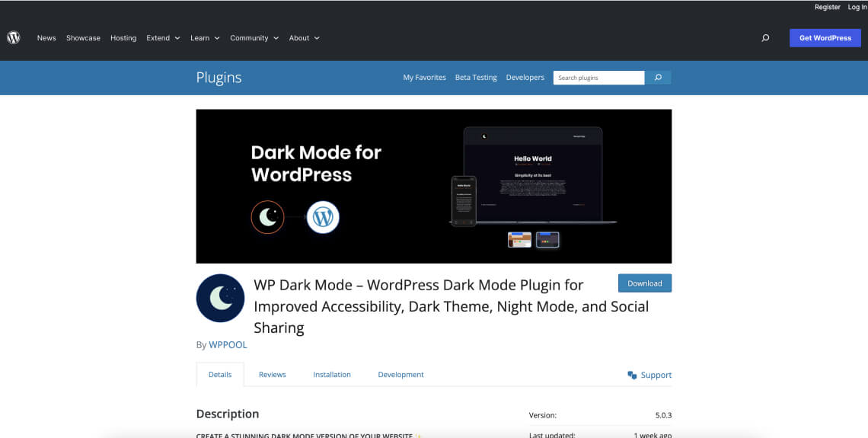Submit plugin search with magnifier button
This screenshot has width=868, height=438.
click(658, 78)
